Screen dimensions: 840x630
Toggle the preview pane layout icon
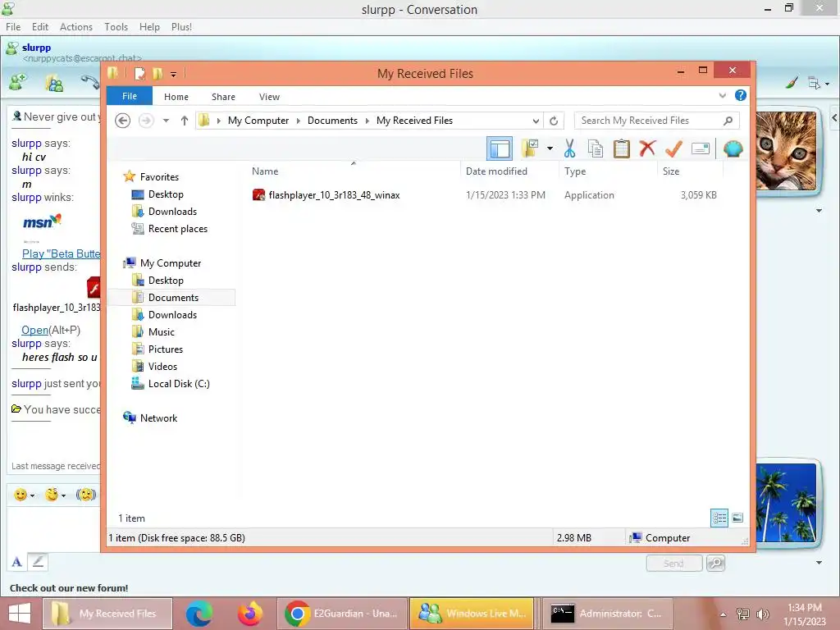500,148
